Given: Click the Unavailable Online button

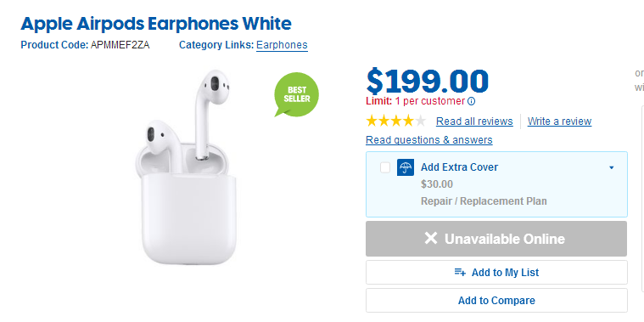Looking at the screenshot, I should (496, 239).
